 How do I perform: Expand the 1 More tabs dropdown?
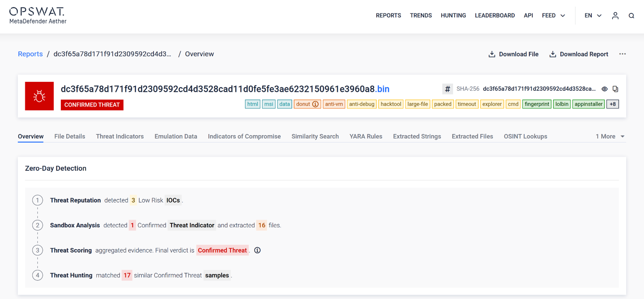(610, 136)
